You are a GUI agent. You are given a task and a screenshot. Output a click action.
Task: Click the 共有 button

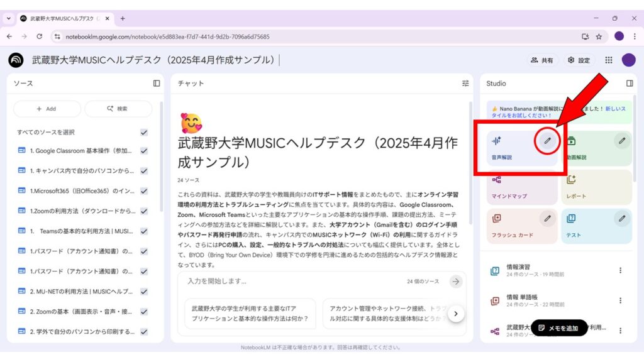tap(542, 60)
